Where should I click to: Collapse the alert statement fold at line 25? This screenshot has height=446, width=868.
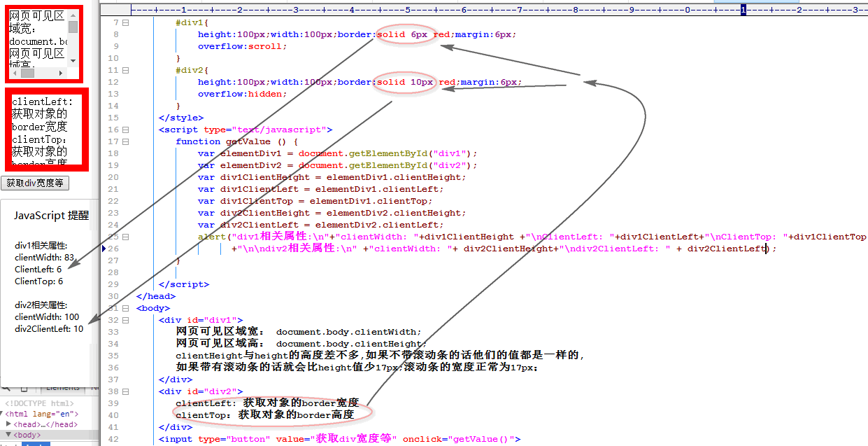(x=126, y=237)
